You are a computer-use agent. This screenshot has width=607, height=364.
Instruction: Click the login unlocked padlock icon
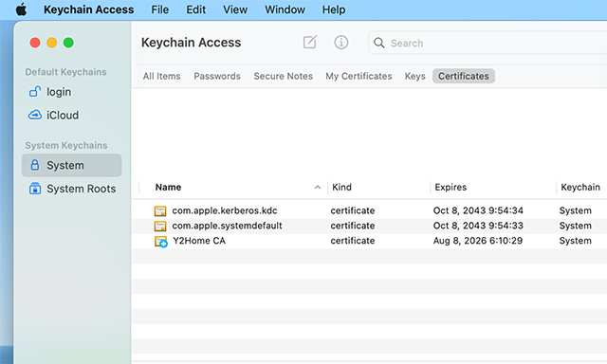coord(35,92)
